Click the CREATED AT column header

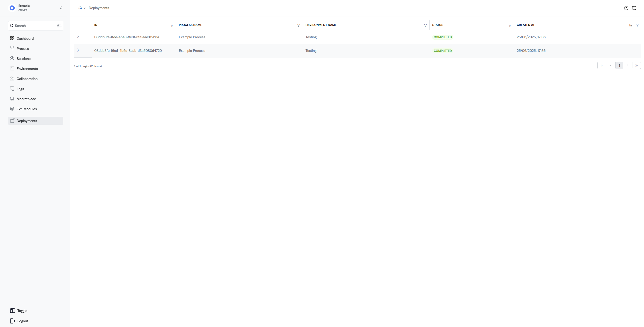coord(526,25)
